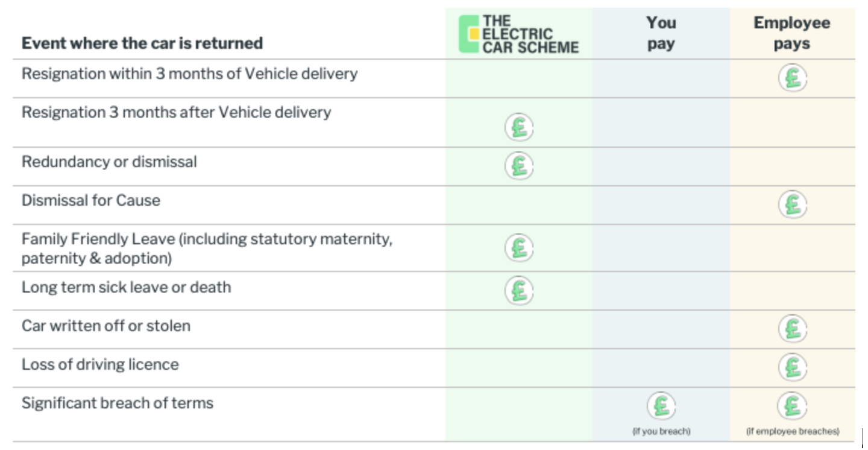Click the '(if employee breaches)' caption
Image resolution: width=868 pixels, height=450 pixels.
(x=793, y=432)
